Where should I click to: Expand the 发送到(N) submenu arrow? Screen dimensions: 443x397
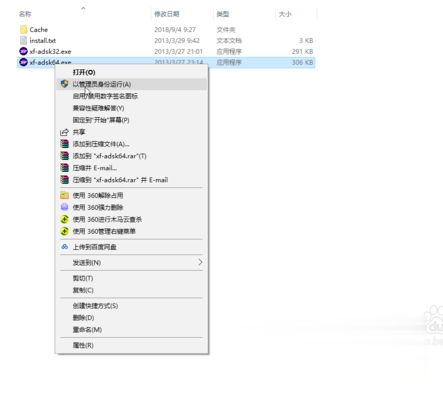click(200, 262)
